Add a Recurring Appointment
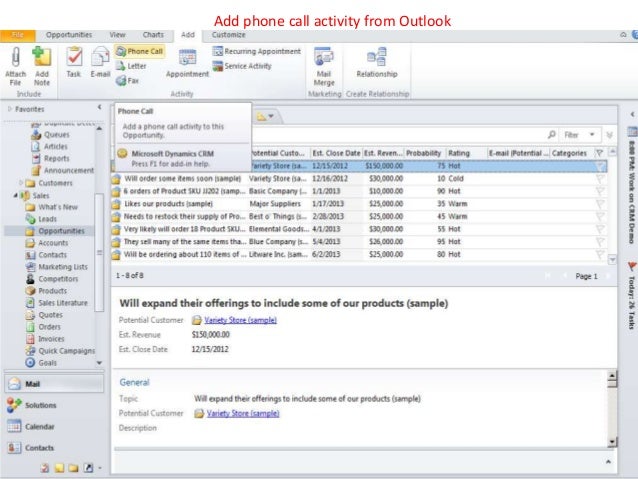 (x=257, y=51)
